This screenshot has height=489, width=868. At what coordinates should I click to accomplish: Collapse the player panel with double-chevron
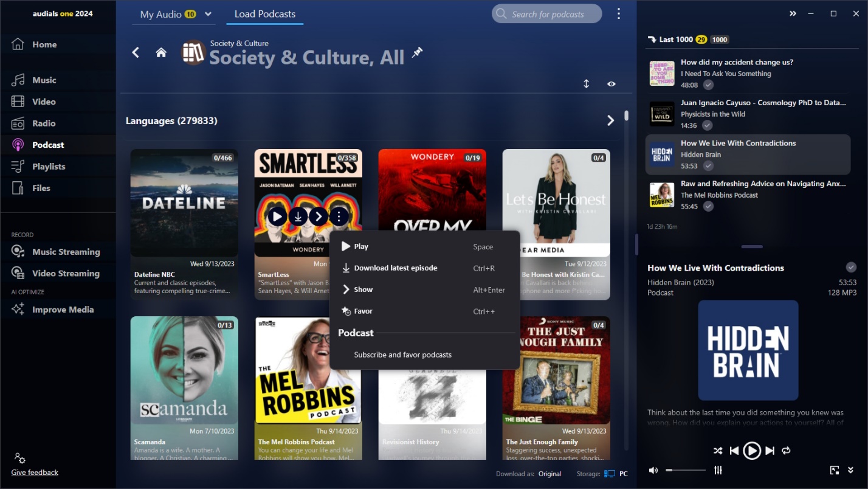tap(850, 470)
